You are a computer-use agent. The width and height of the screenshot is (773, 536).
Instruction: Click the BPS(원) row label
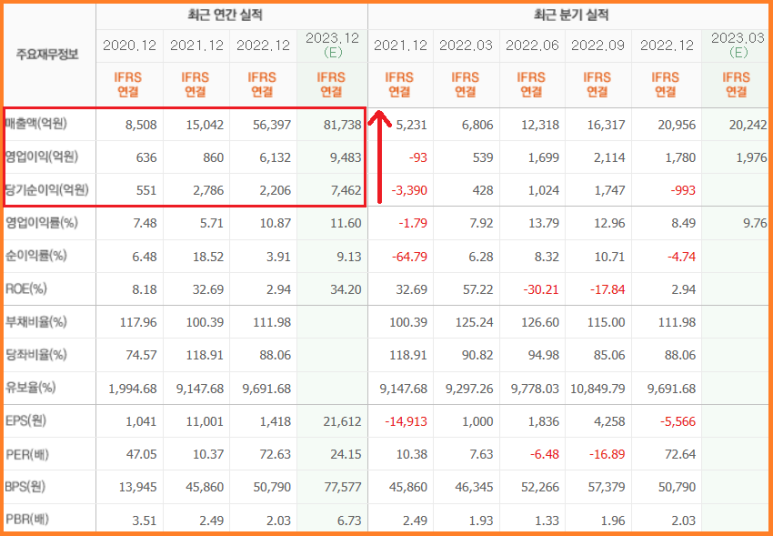coord(25,487)
